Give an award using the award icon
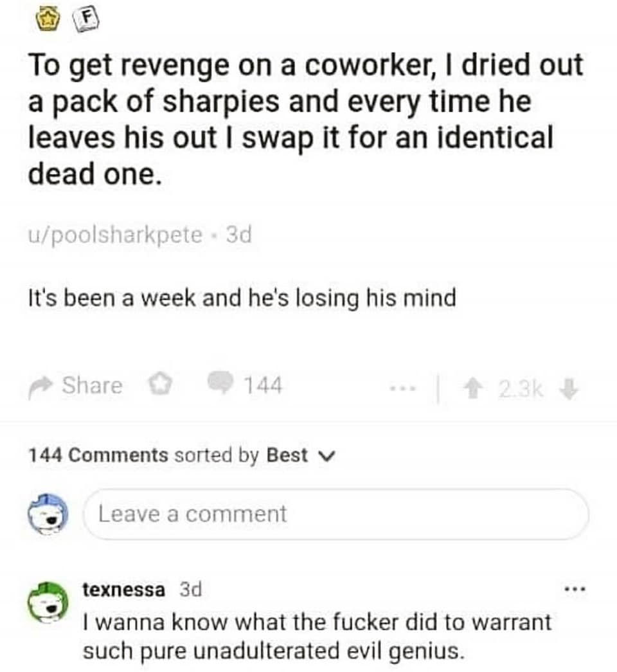The height and width of the screenshot is (672, 617). tap(160, 385)
